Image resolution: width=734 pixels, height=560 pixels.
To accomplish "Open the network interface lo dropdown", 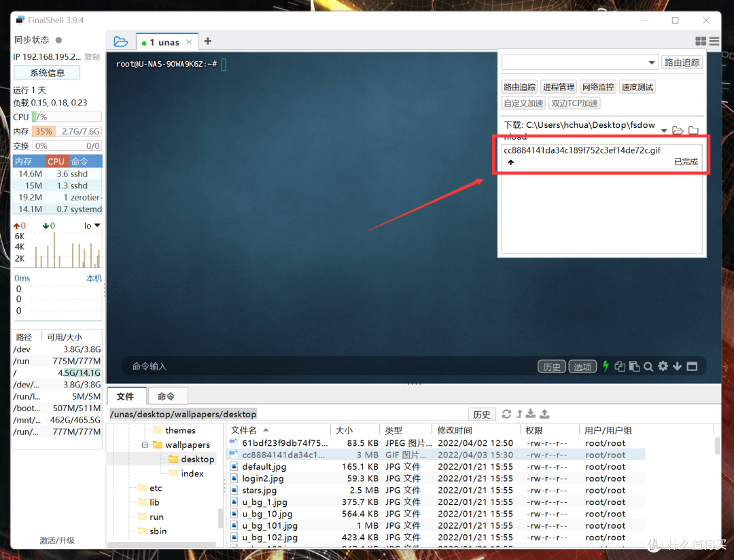I will (x=92, y=226).
